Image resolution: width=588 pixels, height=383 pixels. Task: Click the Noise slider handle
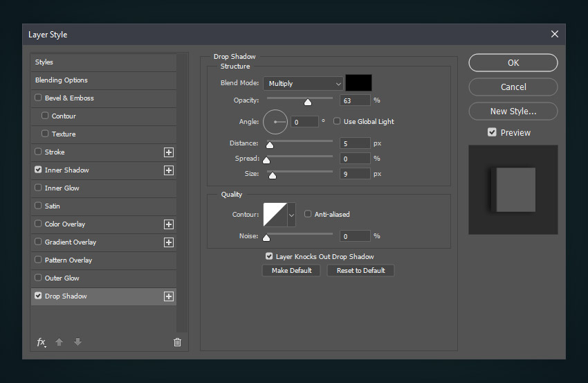(266, 238)
